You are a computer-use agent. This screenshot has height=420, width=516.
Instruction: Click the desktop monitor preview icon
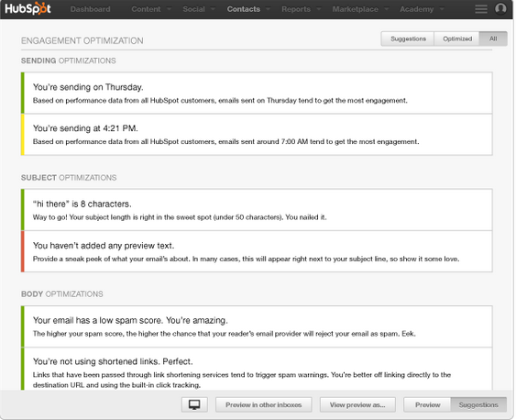[x=194, y=404]
